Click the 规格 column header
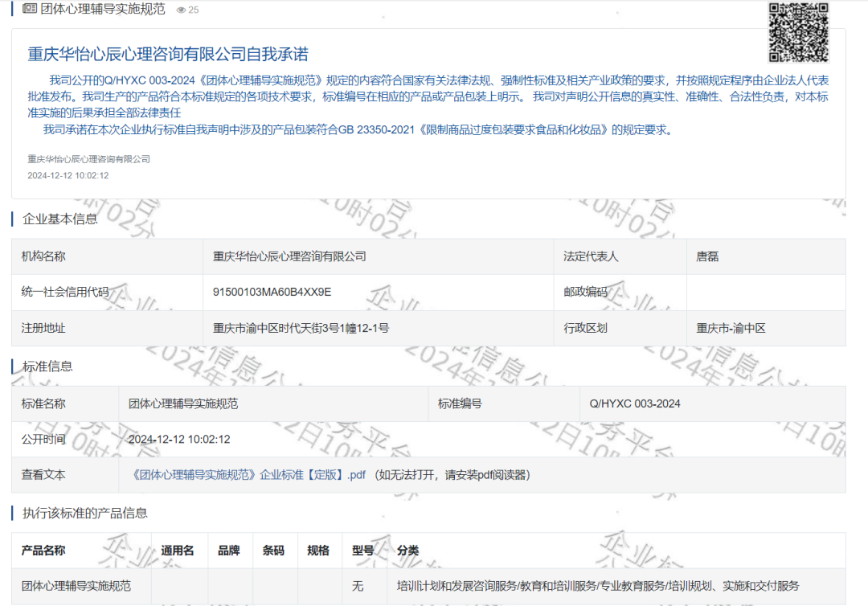 [x=318, y=551]
